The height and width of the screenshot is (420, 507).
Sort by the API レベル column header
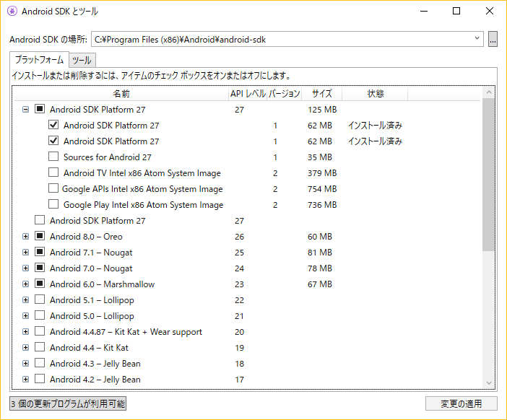pos(248,94)
